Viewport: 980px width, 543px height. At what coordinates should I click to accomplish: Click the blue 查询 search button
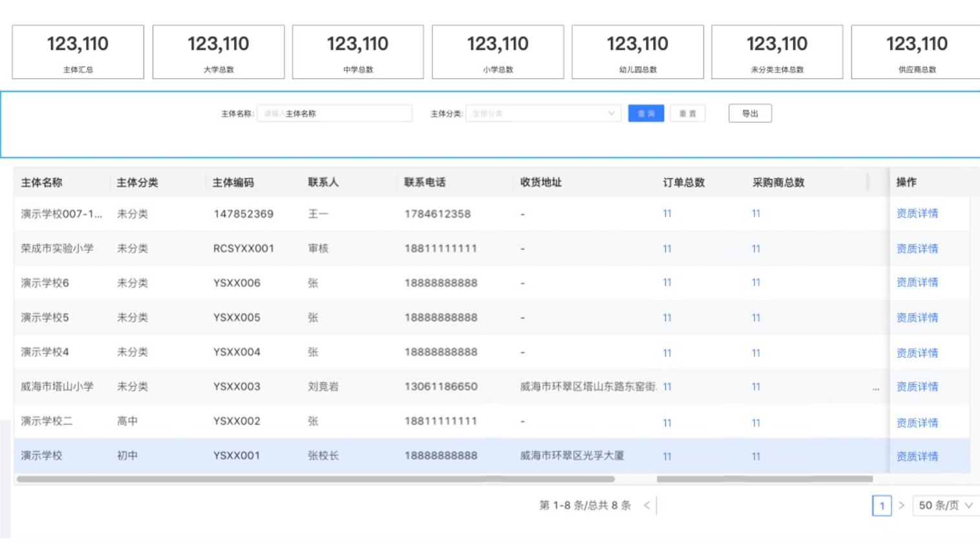(x=646, y=114)
